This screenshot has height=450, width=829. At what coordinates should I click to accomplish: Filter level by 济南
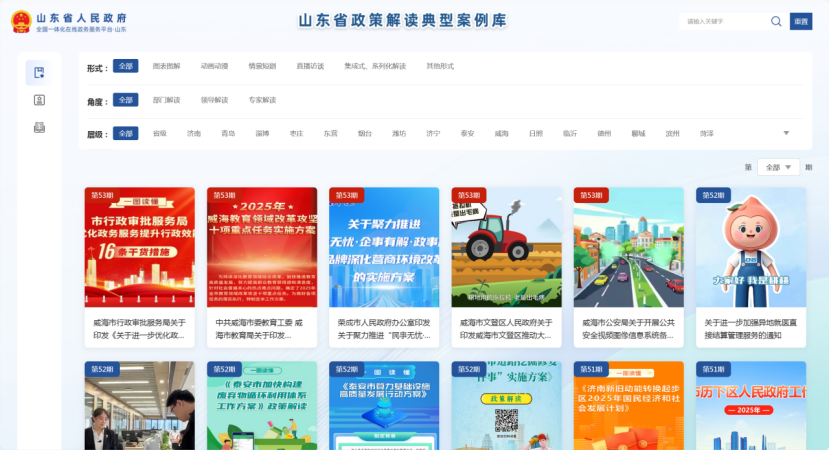tap(194, 134)
